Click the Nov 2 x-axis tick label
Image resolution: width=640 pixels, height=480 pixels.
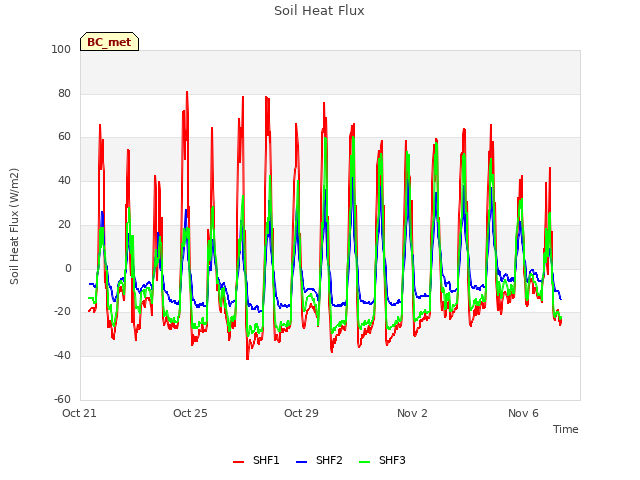click(412, 413)
